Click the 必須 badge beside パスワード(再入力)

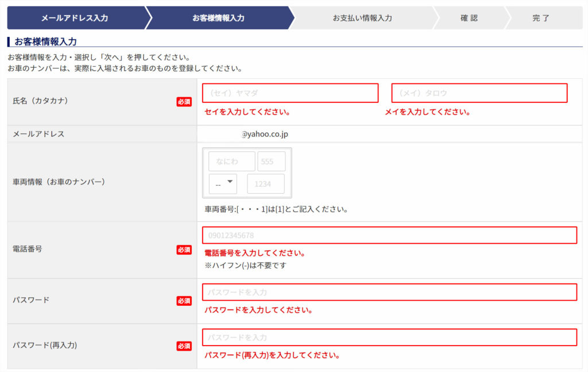click(x=184, y=346)
